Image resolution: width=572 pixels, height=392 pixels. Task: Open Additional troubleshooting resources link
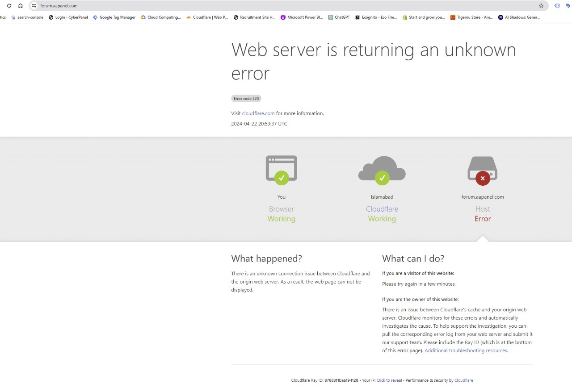(x=466, y=350)
